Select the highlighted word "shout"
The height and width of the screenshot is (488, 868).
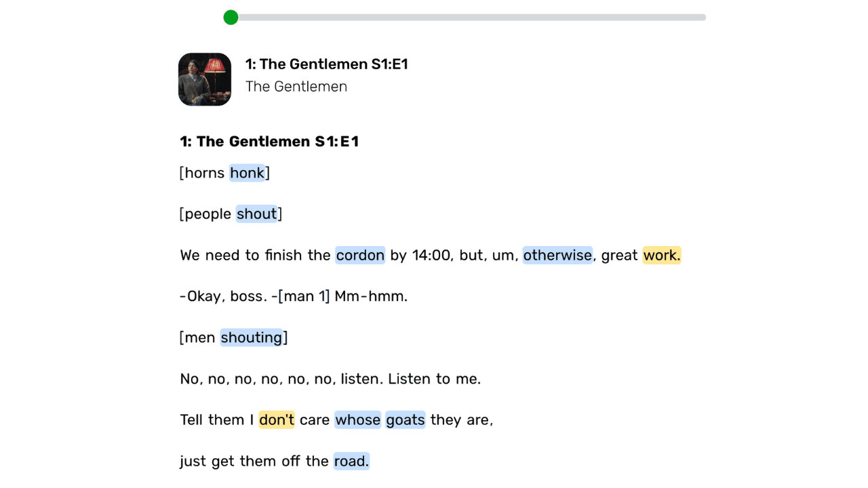point(257,213)
